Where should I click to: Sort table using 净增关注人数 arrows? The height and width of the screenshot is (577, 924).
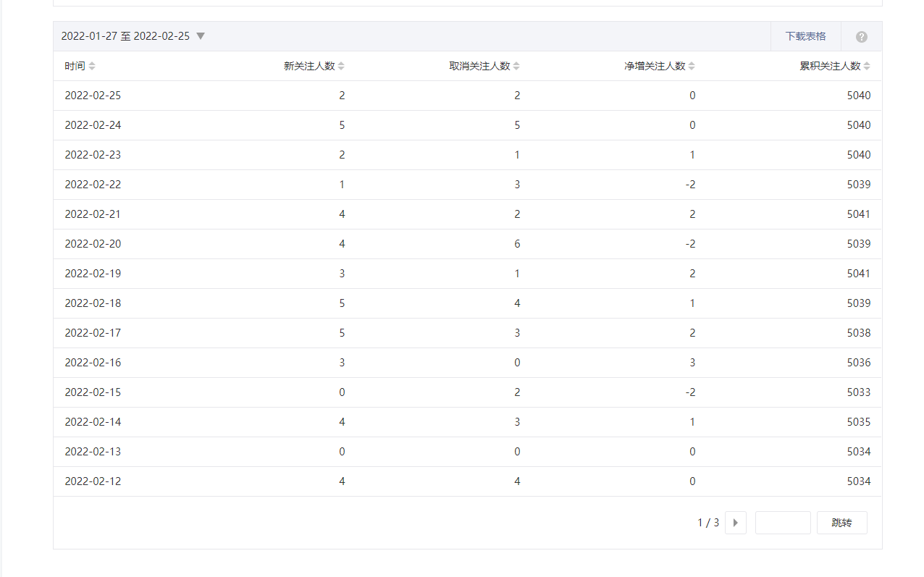(692, 67)
